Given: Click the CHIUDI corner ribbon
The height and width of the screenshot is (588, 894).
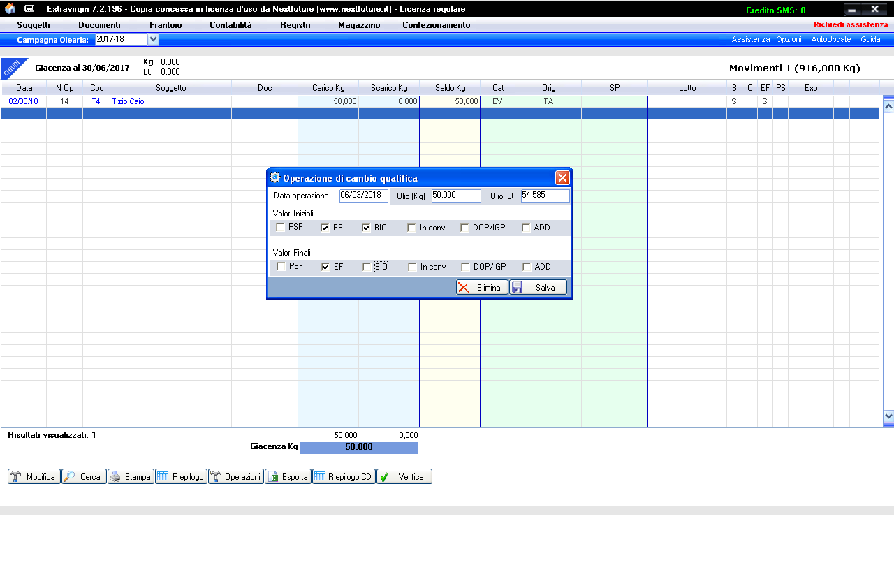Looking at the screenshot, I should point(13,68).
